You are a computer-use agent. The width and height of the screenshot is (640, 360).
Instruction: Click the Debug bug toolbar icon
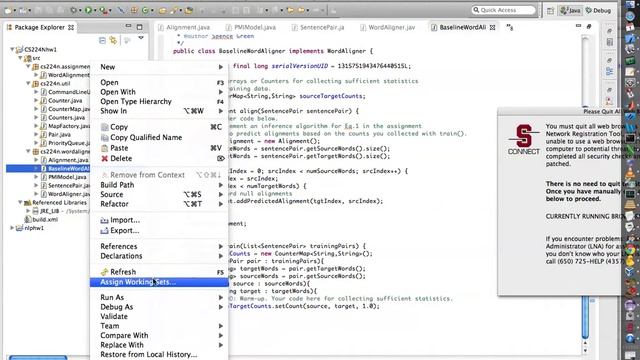(x=74, y=10)
